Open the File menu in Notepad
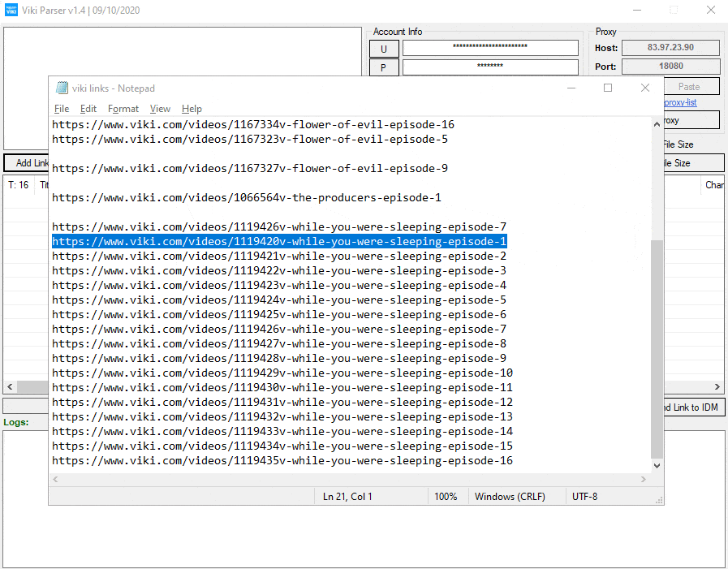This screenshot has height=569, width=728. 62,109
